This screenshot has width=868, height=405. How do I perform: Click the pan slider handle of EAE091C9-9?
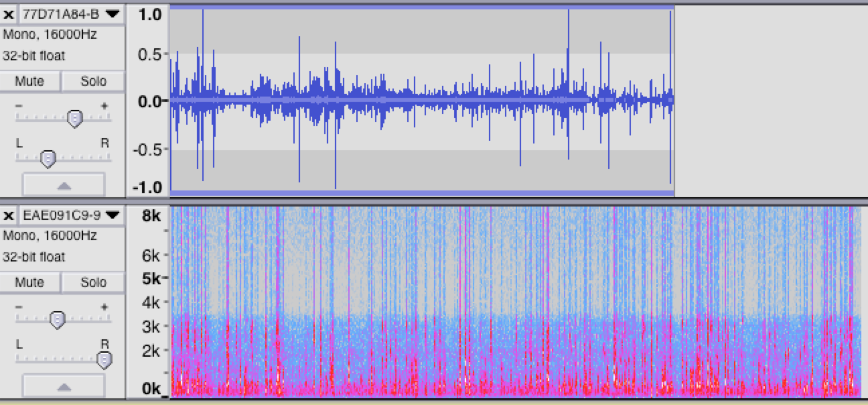[104, 360]
